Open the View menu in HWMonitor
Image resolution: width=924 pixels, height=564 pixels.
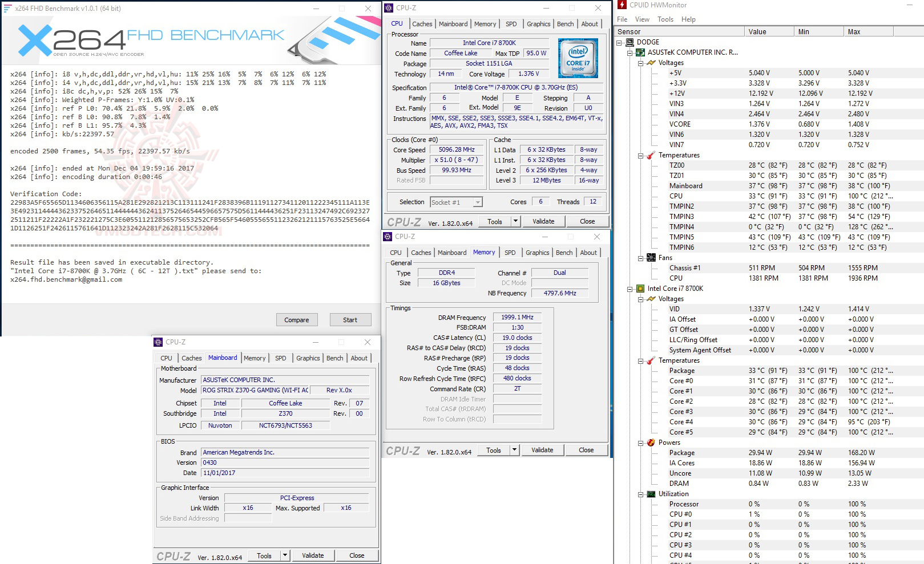642,19
